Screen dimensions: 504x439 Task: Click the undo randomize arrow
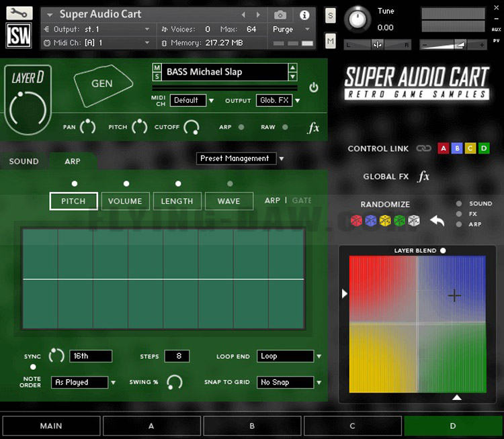point(437,221)
